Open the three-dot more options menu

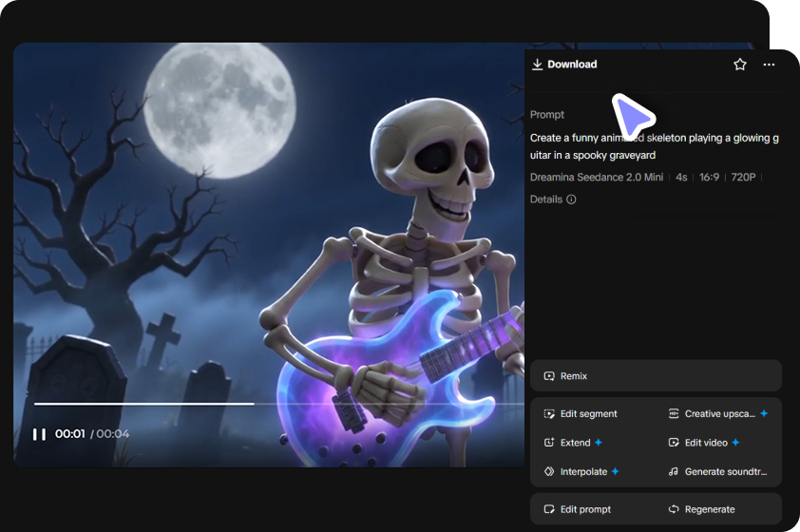(x=769, y=65)
